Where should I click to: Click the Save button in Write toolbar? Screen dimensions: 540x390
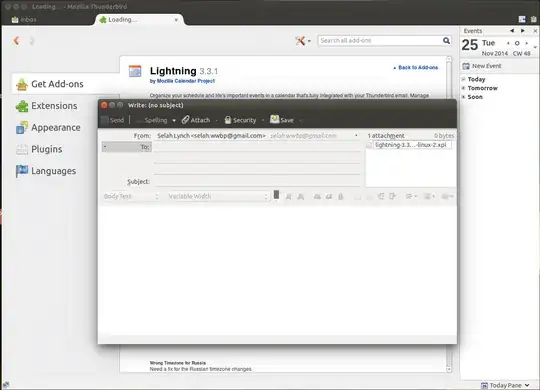(x=282, y=120)
